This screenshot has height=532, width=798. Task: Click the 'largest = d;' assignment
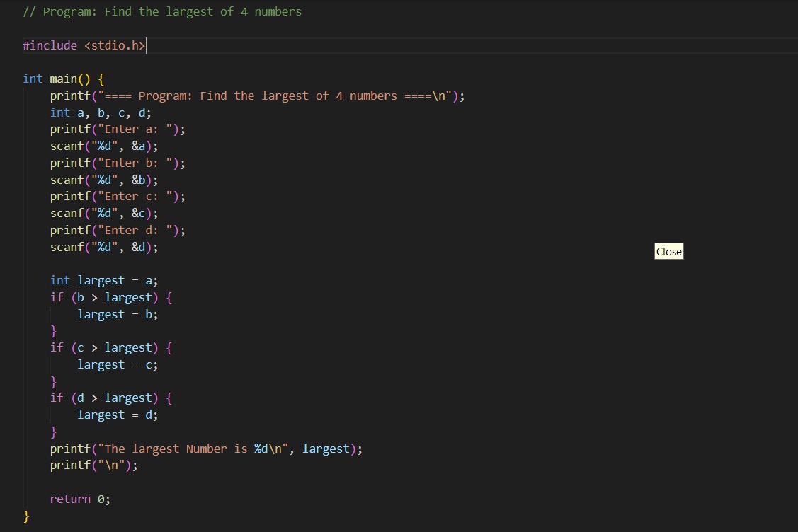click(118, 415)
